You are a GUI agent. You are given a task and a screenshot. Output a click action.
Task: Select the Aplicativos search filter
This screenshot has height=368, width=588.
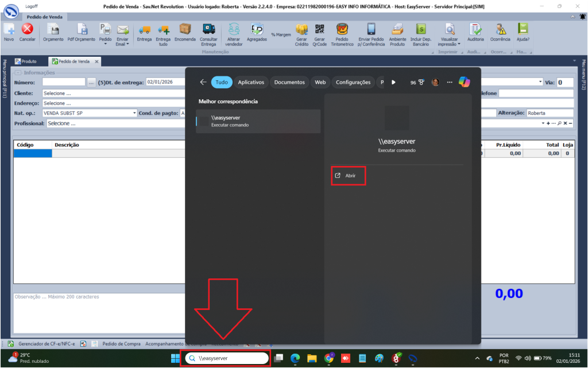(250, 82)
